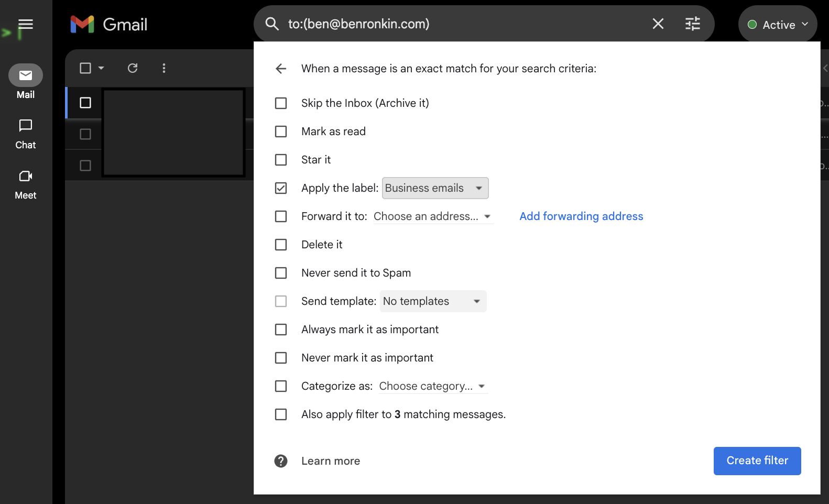Open the Business emails label dropdown
829x504 pixels.
pos(435,188)
